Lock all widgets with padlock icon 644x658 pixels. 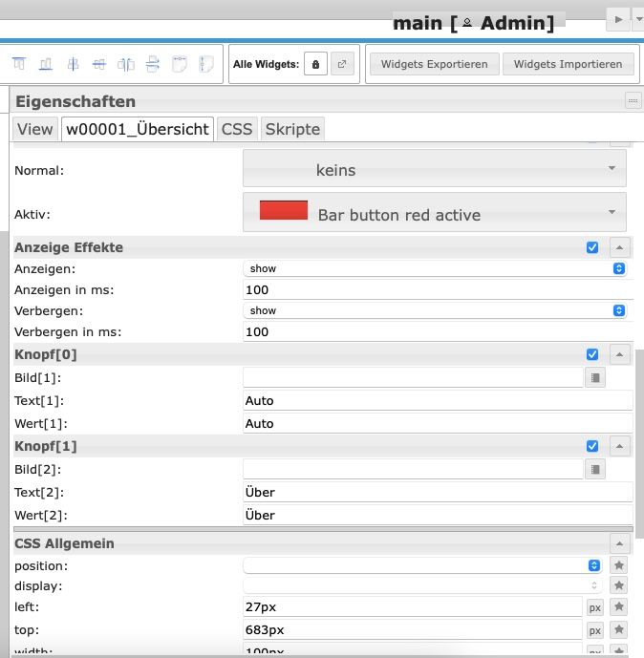(x=315, y=64)
